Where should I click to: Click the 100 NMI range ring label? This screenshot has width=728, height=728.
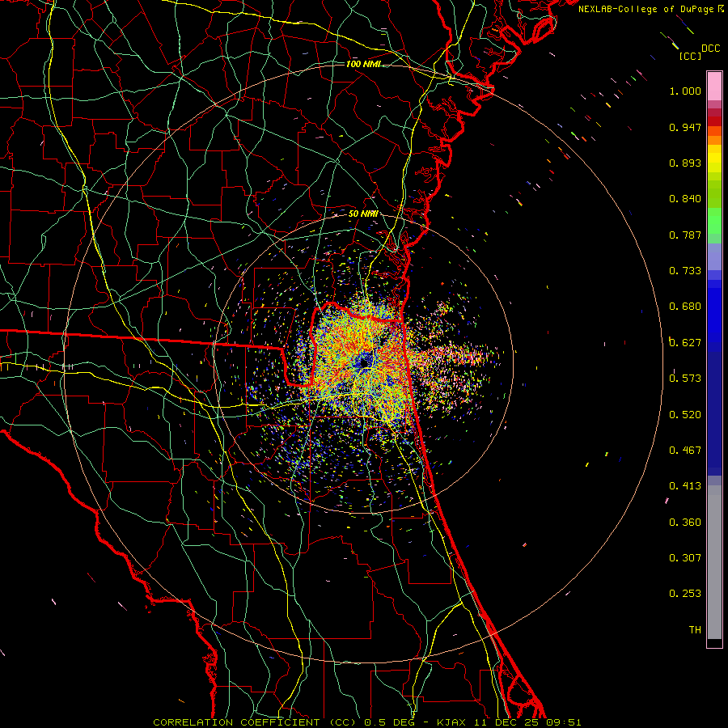coord(363,64)
